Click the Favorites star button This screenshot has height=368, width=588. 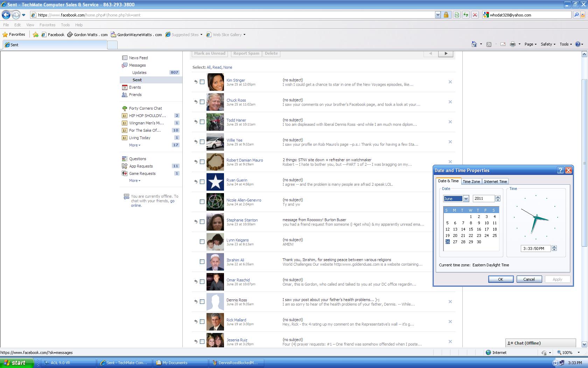pos(14,34)
